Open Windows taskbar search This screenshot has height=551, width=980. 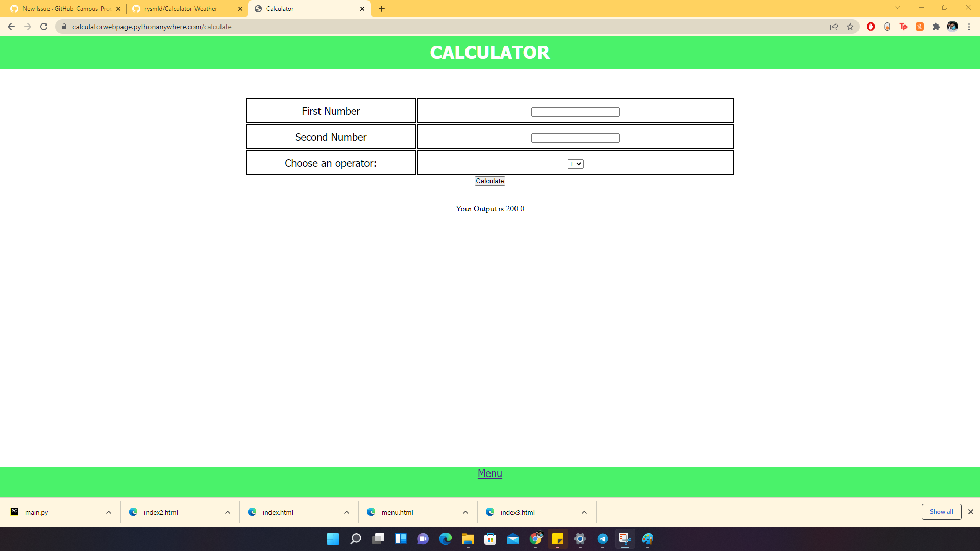click(356, 539)
